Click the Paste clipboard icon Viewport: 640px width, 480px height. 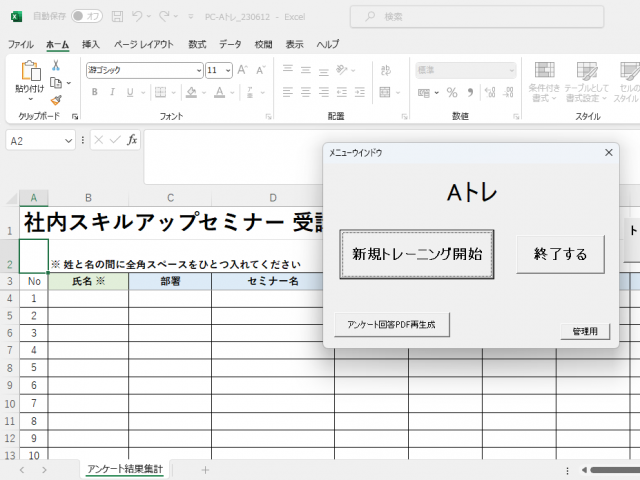click(x=31, y=71)
